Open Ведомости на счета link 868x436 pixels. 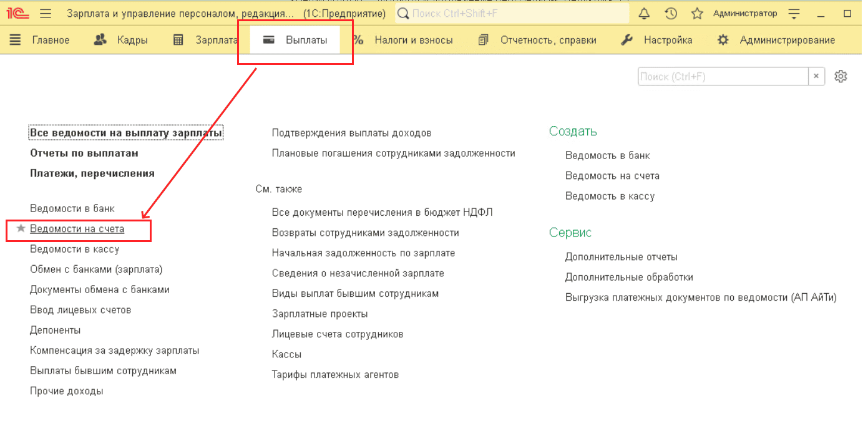77,229
